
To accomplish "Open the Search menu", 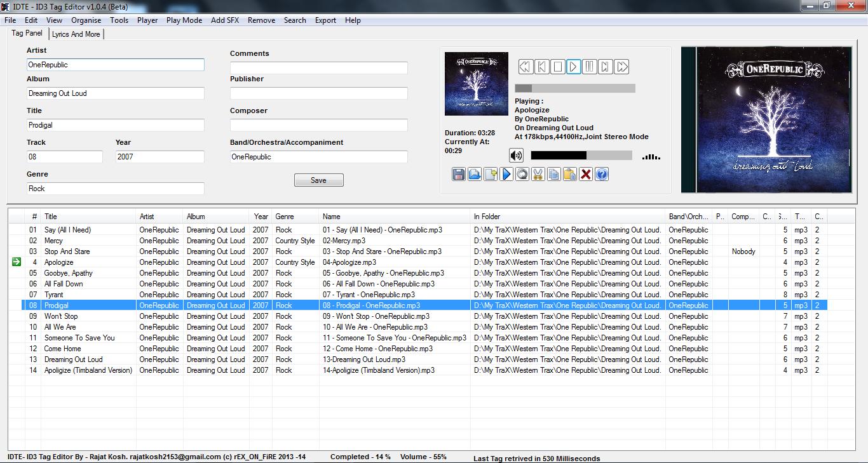I will (295, 20).
